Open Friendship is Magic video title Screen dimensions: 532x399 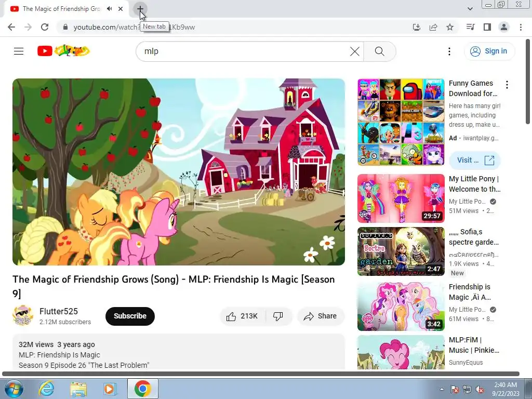coord(470,292)
